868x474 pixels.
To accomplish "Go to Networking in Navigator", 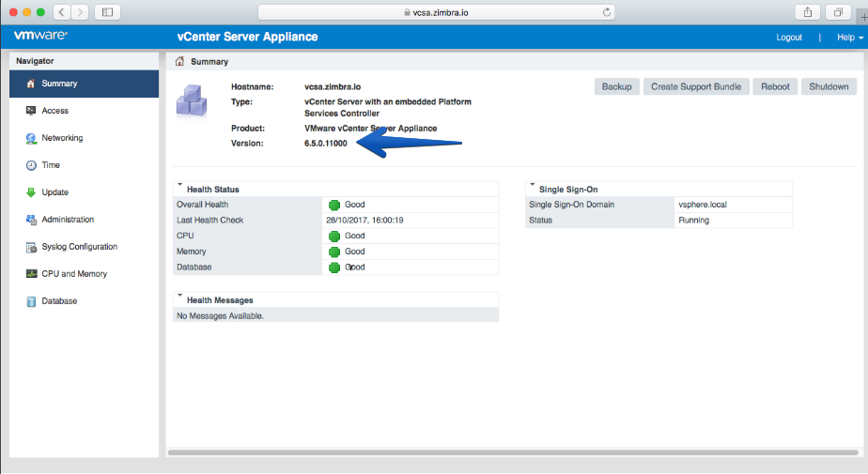I will (85, 138).
